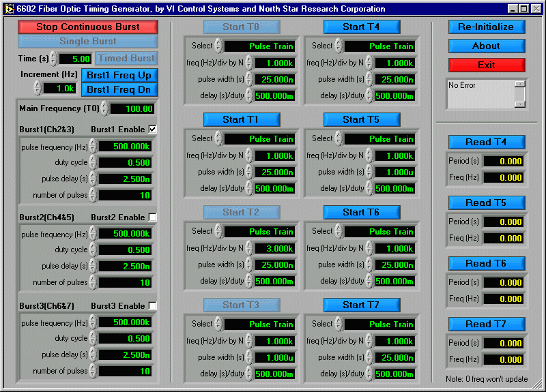Screen dimensions: 546x392
Task: Click T2 freq/div by N stepper
Action: coord(249,248)
